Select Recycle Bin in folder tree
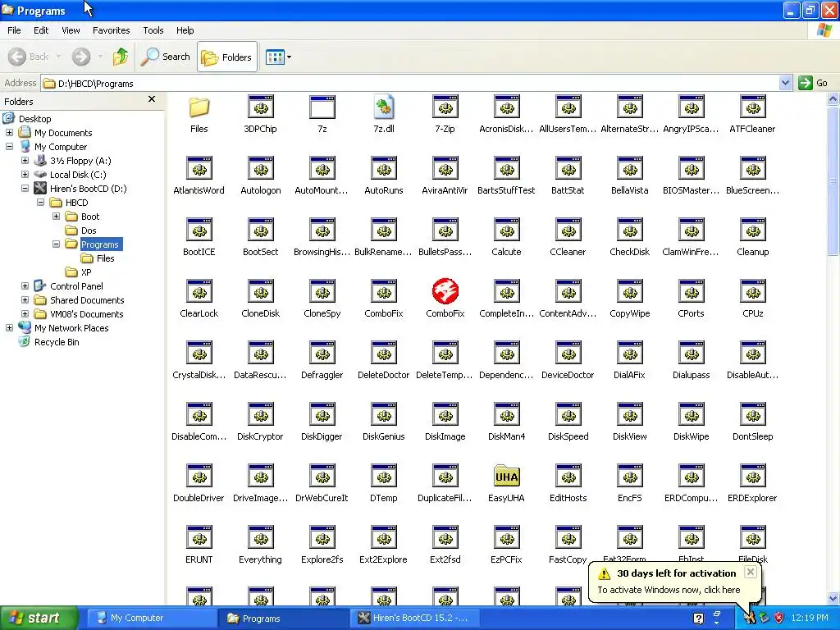Viewport: 840px width, 630px height. pos(57,342)
